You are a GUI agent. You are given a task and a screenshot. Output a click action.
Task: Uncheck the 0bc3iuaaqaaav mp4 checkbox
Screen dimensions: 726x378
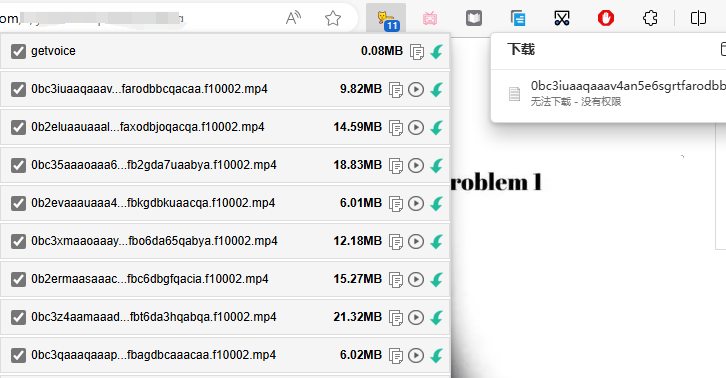point(19,89)
